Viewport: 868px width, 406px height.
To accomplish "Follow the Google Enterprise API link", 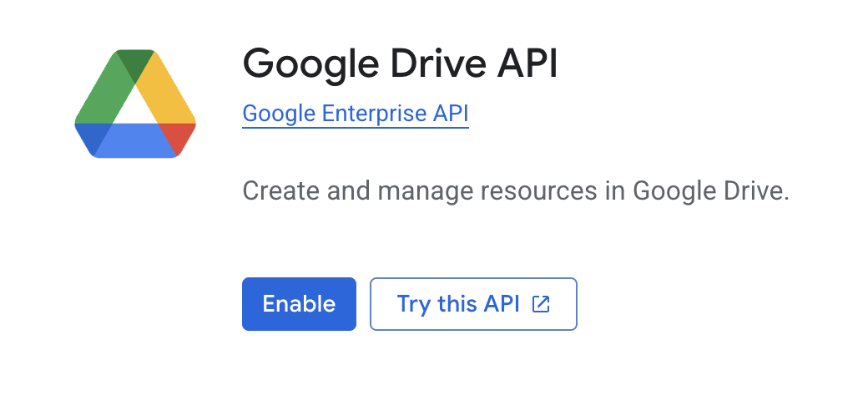I will tap(356, 114).
